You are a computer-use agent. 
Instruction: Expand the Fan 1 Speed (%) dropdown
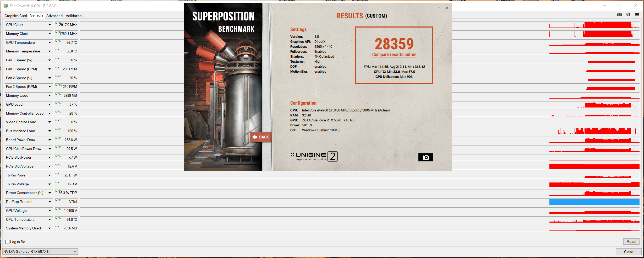click(50, 60)
